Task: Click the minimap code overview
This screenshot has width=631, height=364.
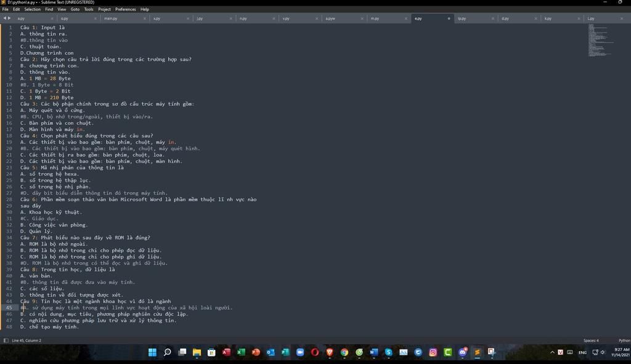Action: click(601, 40)
